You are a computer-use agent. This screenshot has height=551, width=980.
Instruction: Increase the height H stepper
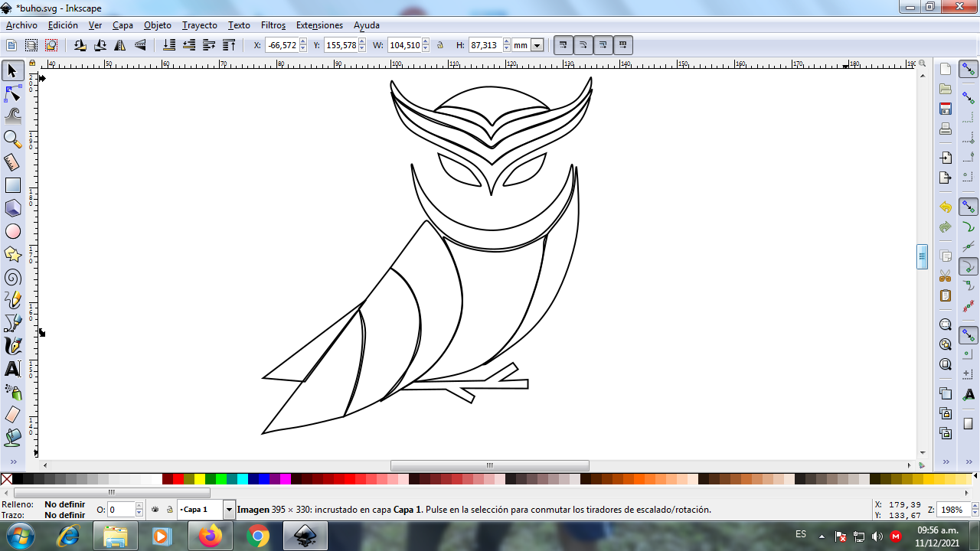507,42
